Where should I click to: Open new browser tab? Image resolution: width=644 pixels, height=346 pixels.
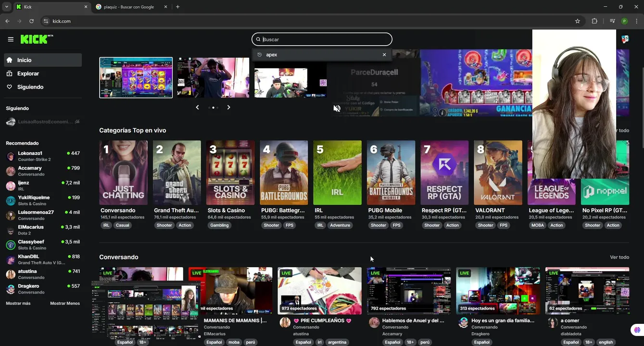coord(177,7)
